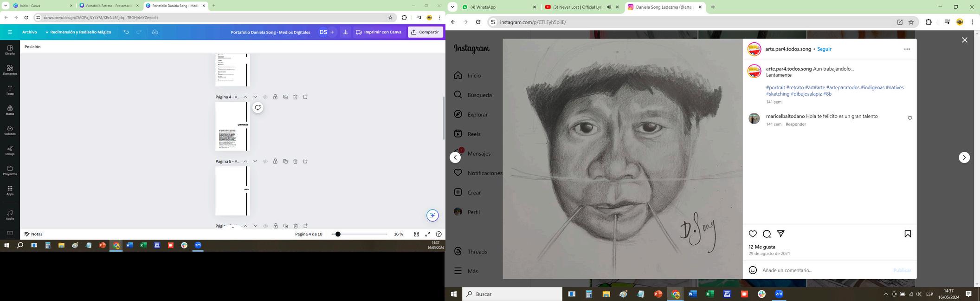Image resolution: width=980 pixels, height=301 pixels.
Task: Select the Texto tool in Canva
Action: (x=10, y=90)
